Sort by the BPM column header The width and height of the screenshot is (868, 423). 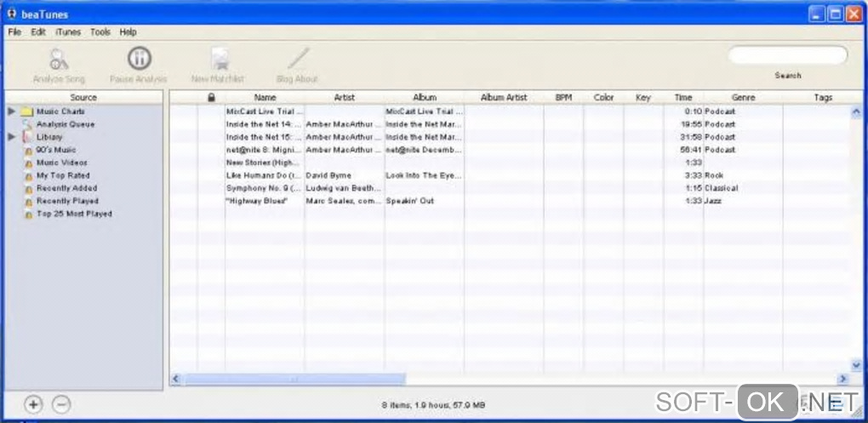[563, 97]
